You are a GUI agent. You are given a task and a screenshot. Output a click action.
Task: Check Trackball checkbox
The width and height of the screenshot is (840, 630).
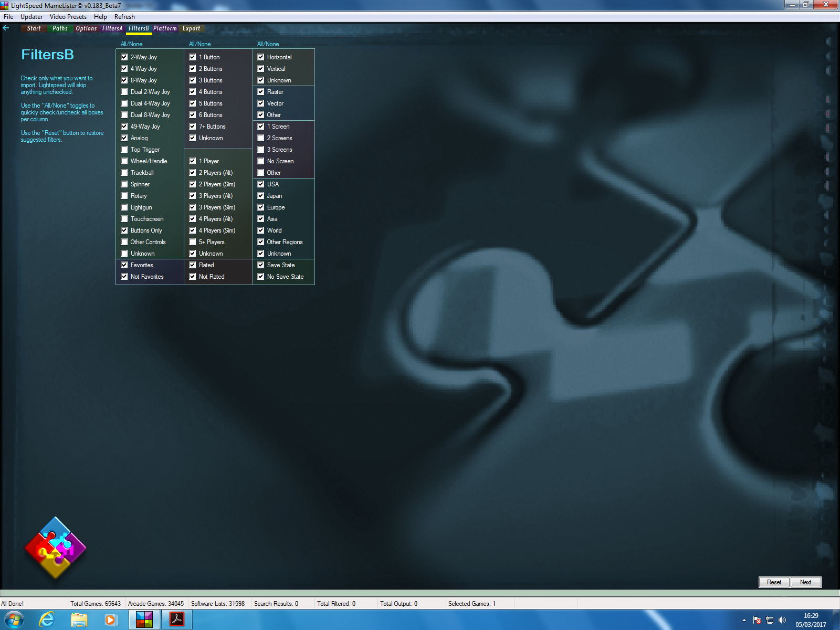tap(124, 173)
